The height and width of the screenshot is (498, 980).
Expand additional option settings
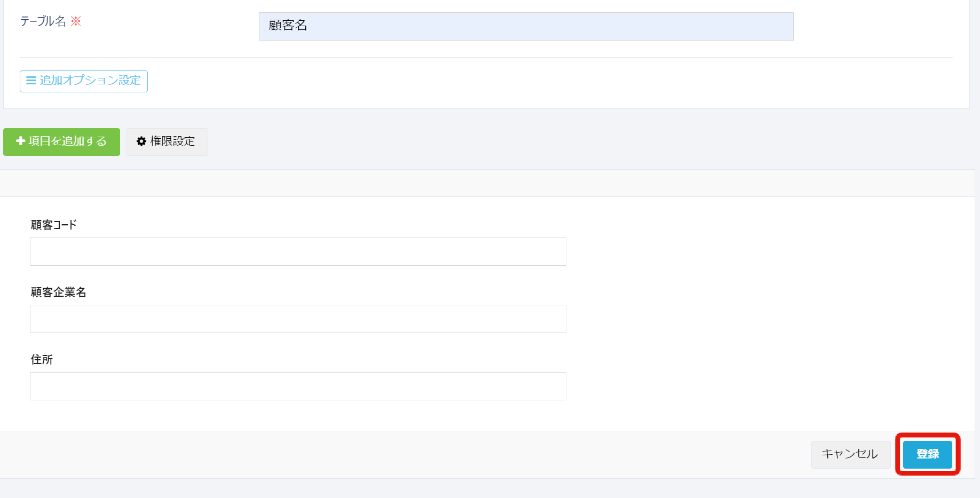(83, 81)
